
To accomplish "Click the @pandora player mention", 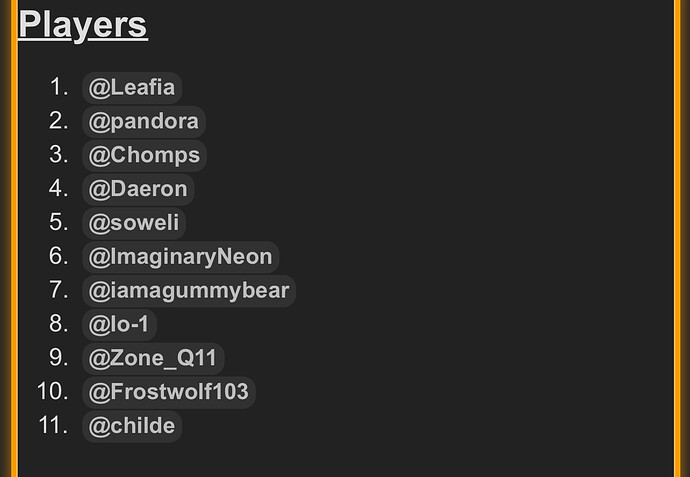I will 143,121.
